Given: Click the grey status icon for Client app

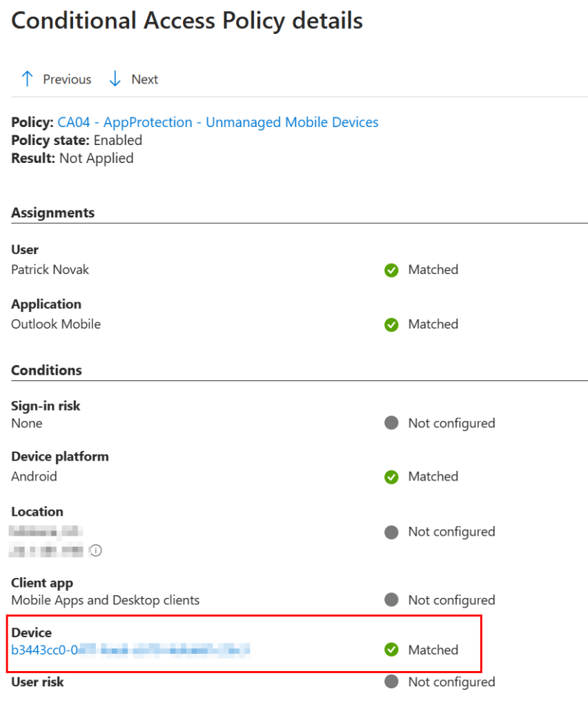Looking at the screenshot, I should (x=391, y=600).
